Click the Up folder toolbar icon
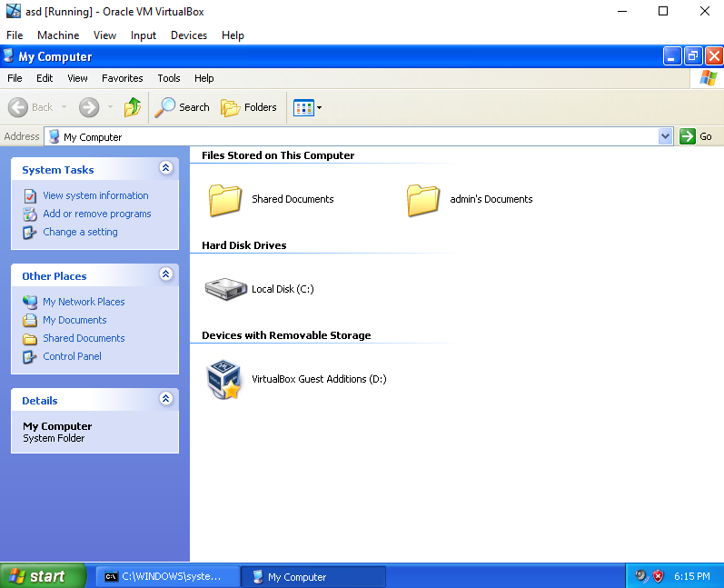This screenshot has height=588, width=724. (133, 107)
